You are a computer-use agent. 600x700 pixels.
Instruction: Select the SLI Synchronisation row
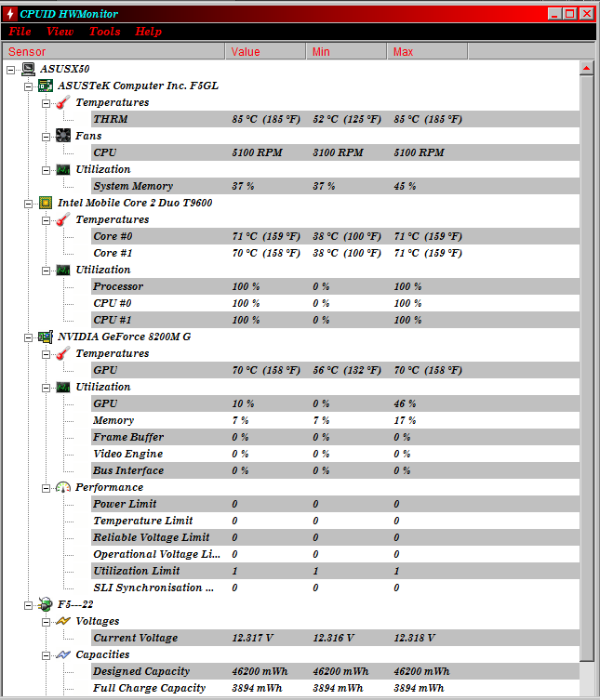point(335,588)
